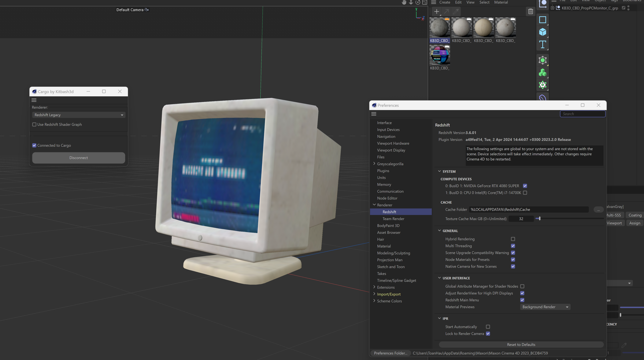Select the Cube primitive icon

[542, 32]
